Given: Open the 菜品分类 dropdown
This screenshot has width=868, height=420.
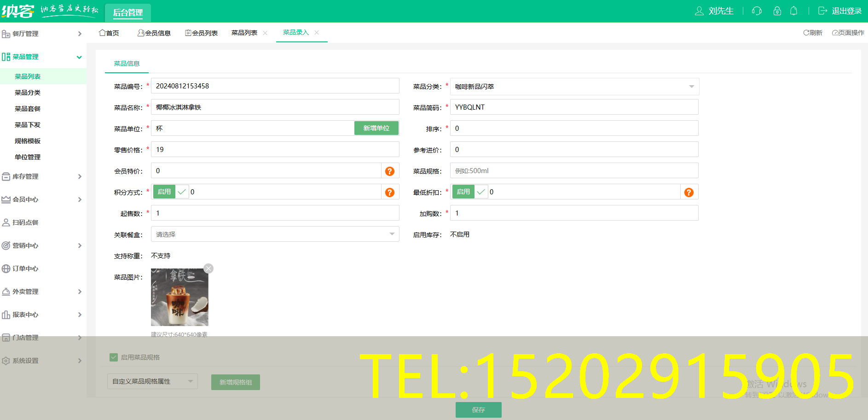Looking at the screenshot, I should 574,86.
